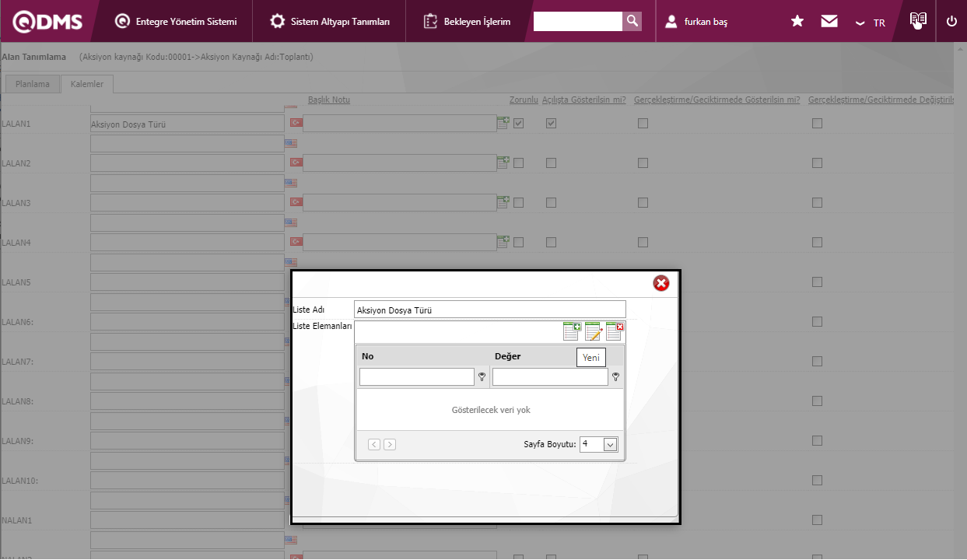Open favorites with the star icon
The width and height of the screenshot is (967, 560).
[797, 21]
